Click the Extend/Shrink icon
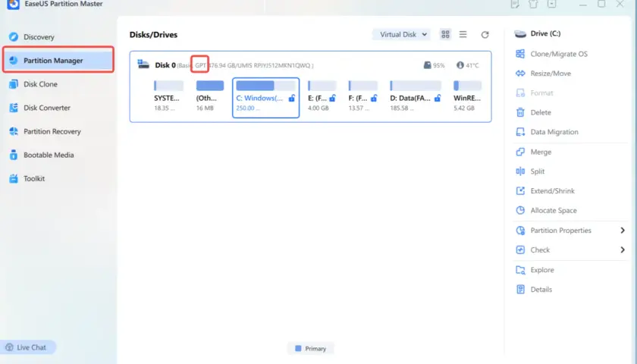The height and width of the screenshot is (364, 637). click(x=520, y=190)
